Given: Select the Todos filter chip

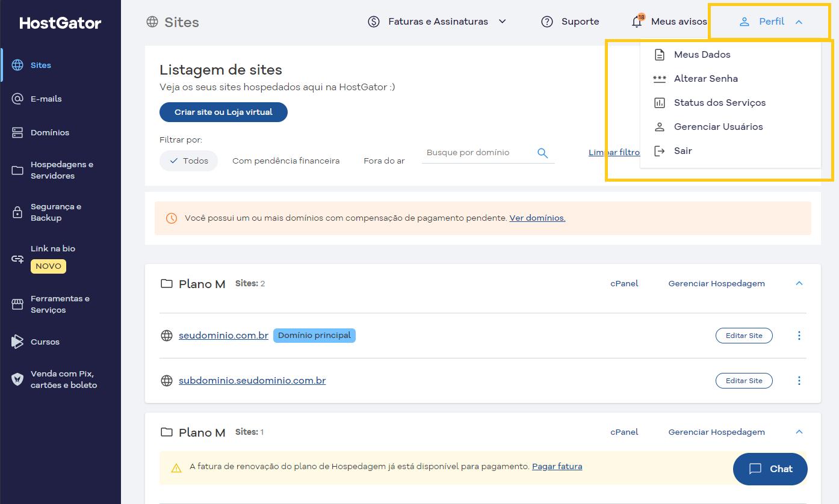Looking at the screenshot, I should coord(188,161).
